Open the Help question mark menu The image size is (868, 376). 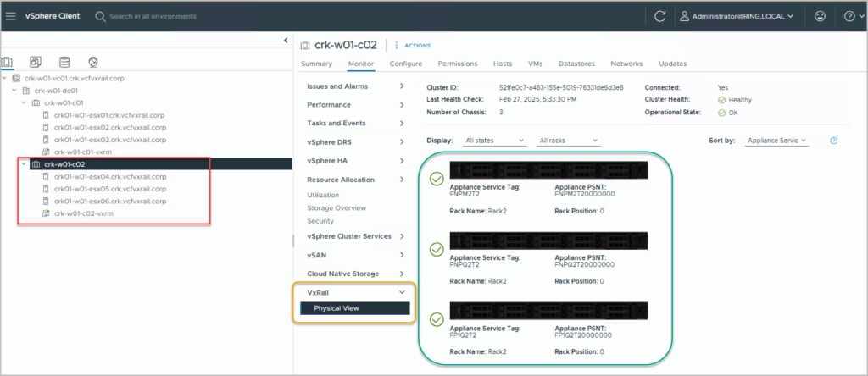point(849,16)
